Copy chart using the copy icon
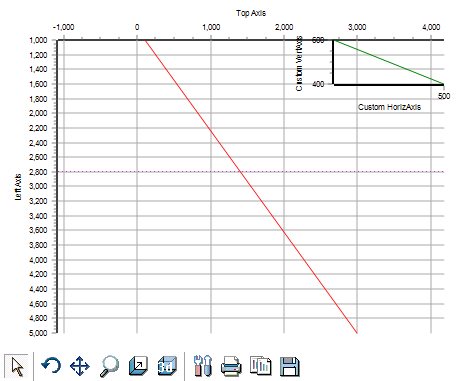The width and height of the screenshot is (457, 381). point(260,366)
